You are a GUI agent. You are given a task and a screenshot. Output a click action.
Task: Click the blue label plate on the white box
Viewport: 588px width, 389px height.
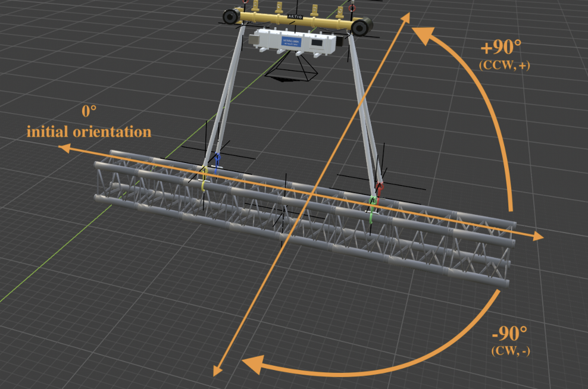[x=291, y=42]
